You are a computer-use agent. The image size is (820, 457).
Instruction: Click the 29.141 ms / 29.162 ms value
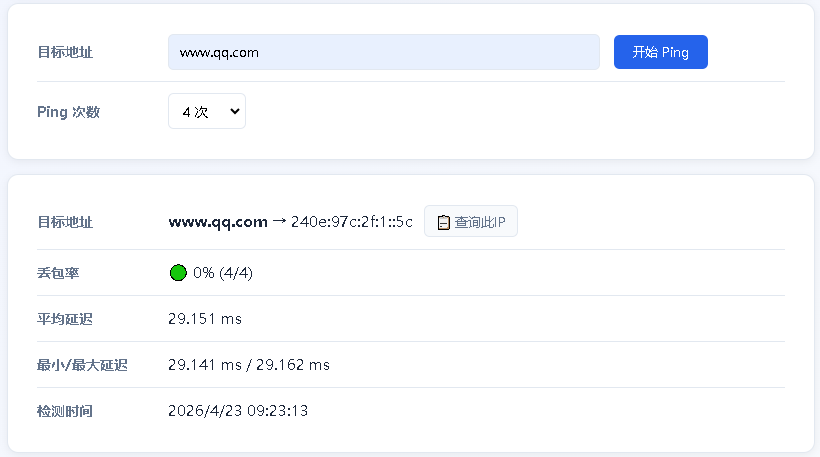[249, 365]
